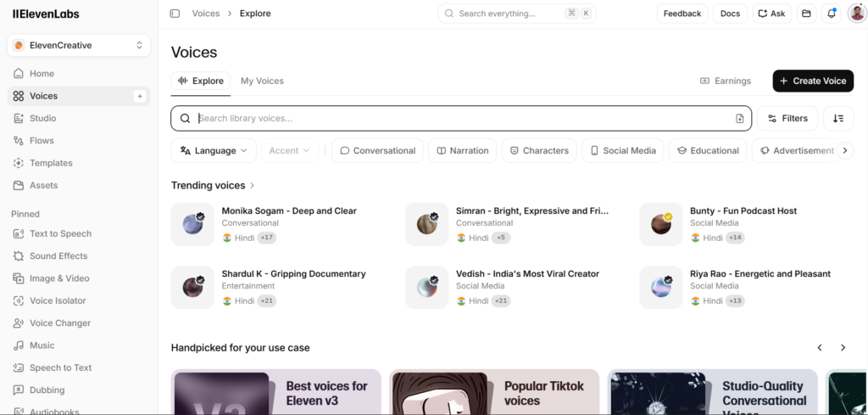
Task: Click the ElevenLabs logo
Action: (x=46, y=14)
